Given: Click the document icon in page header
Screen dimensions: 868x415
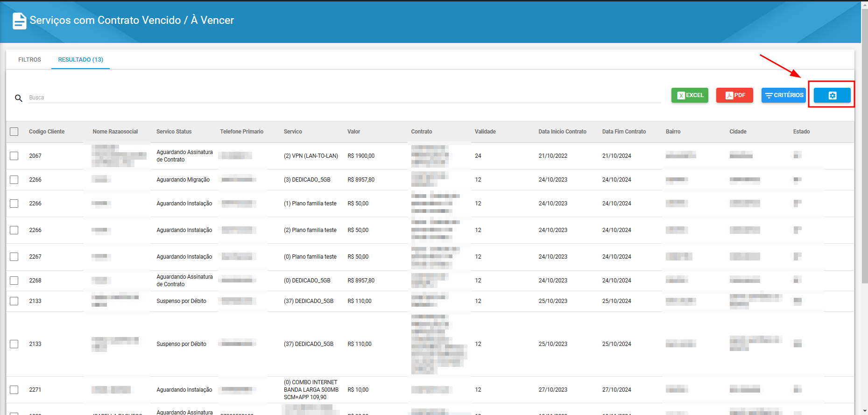Looking at the screenshot, I should click(19, 21).
